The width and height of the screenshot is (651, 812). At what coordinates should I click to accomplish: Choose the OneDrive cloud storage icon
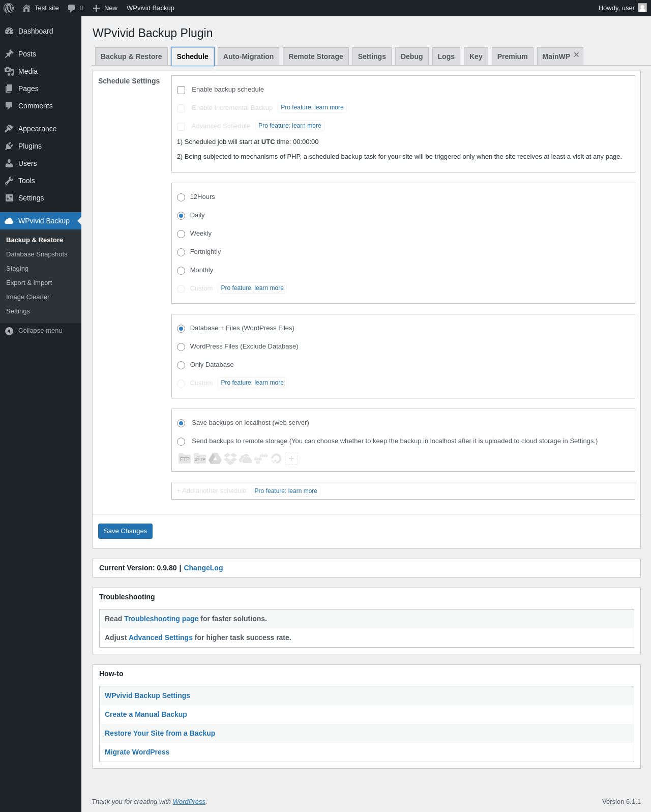[246, 459]
